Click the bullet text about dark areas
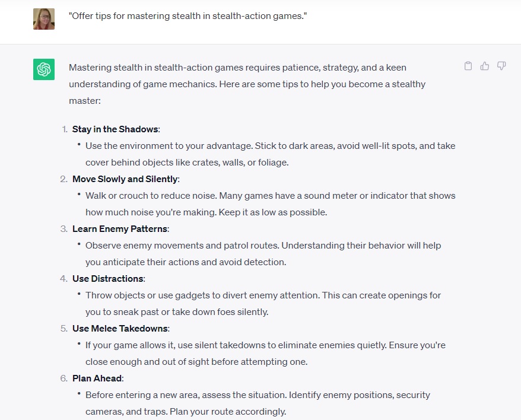This screenshot has width=521, height=420. tap(270, 154)
